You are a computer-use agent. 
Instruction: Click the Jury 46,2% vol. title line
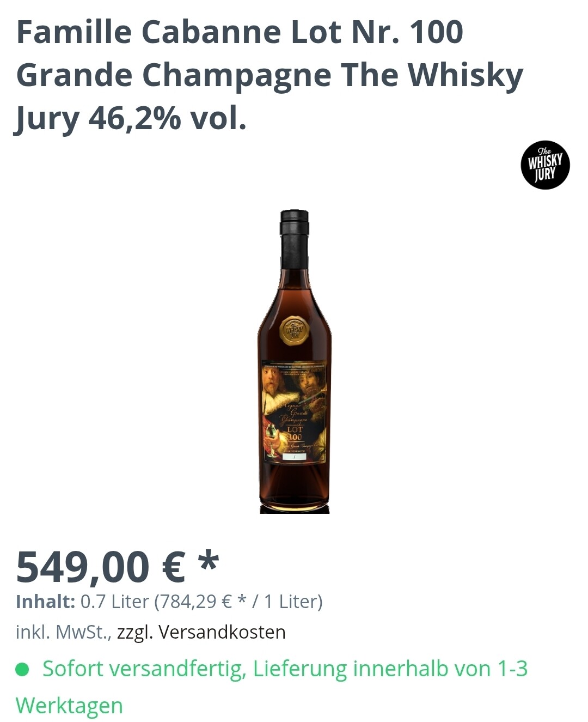click(x=131, y=119)
